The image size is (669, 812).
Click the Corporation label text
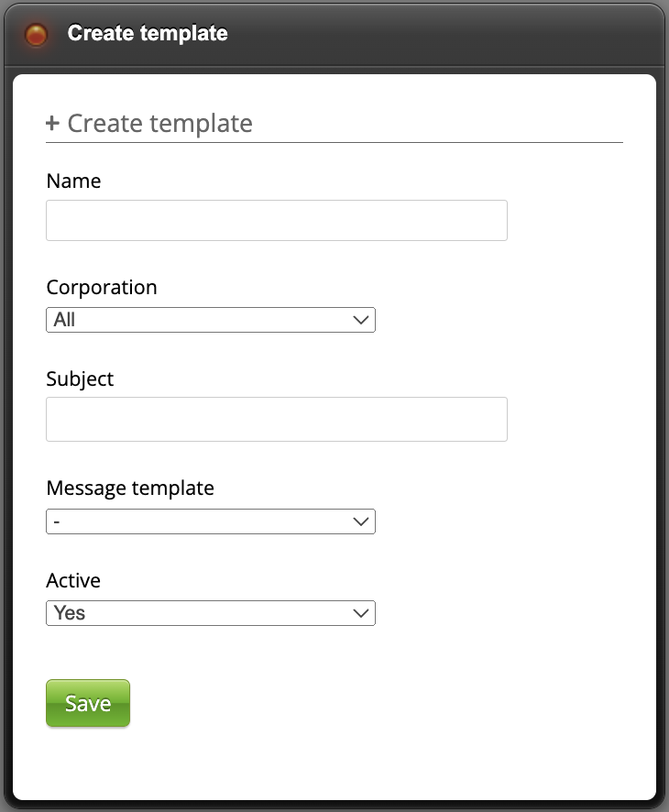point(102,288)
